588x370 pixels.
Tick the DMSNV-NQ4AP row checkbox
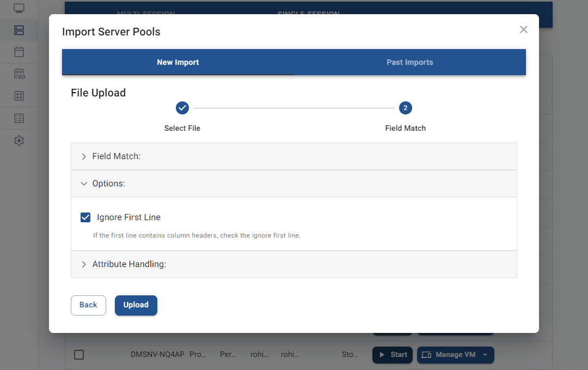pos(79,355)
